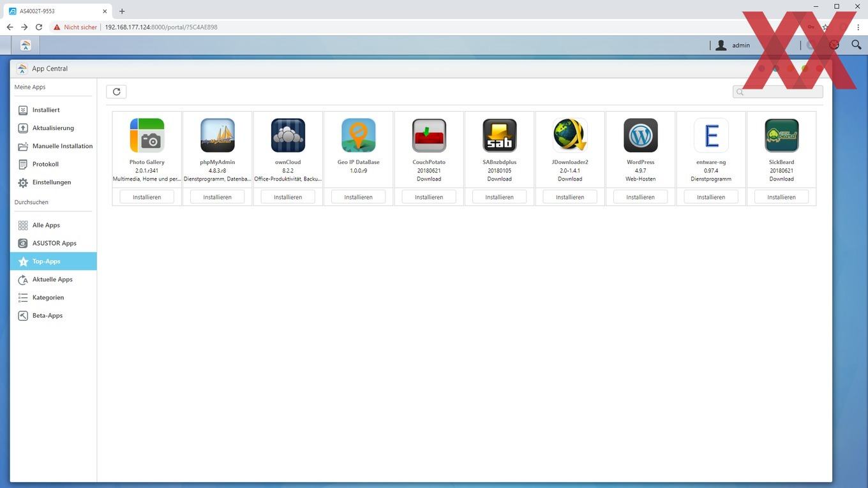The height and width of the screenshot is (488, 868).
Task: Click the admin username label
Action: click(741, 45)
